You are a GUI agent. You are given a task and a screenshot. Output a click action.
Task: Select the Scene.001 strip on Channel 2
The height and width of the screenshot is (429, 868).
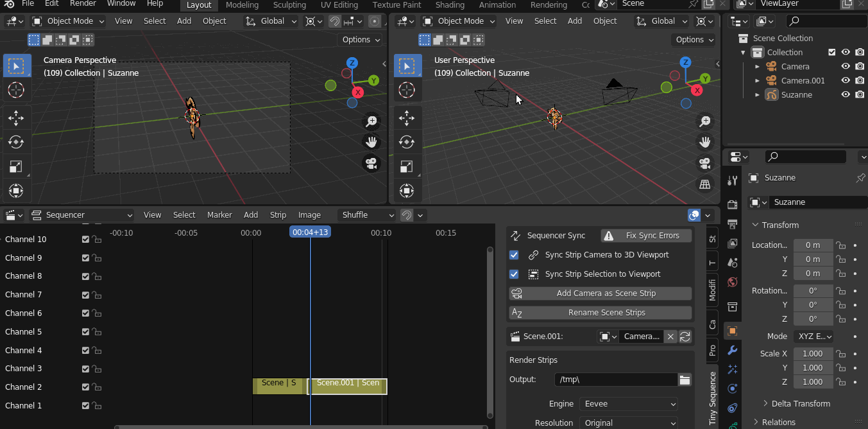(346, 386)
